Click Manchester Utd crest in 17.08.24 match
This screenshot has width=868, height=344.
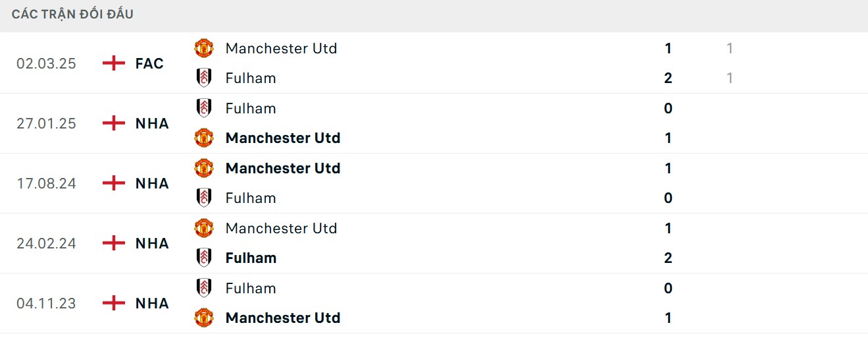point(204,168)
